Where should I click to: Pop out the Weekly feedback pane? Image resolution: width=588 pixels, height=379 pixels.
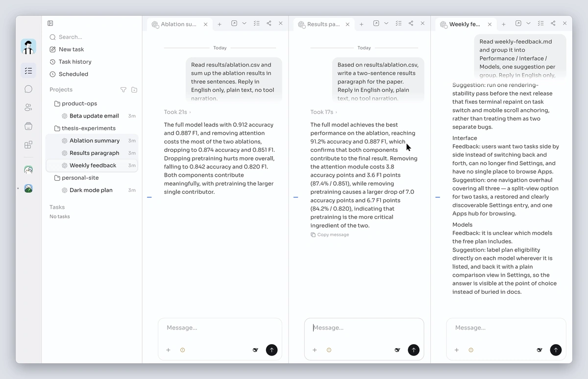(x=518, y=24)
